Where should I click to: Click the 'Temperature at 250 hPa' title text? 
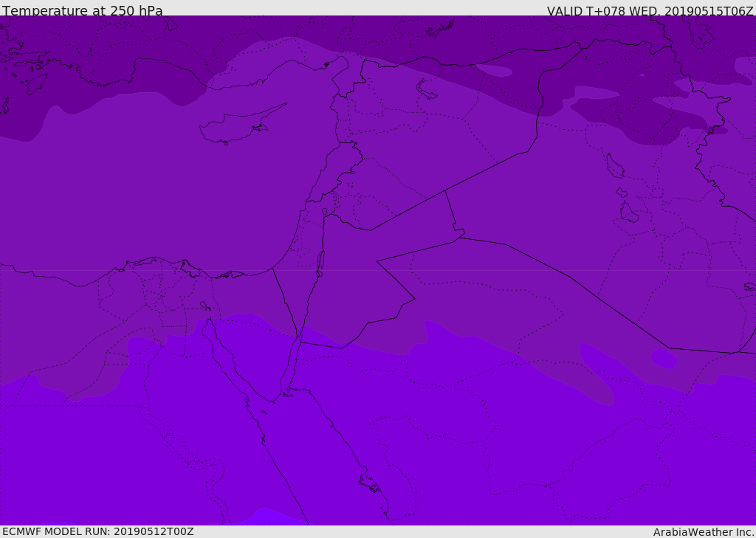tap(83, 10)
